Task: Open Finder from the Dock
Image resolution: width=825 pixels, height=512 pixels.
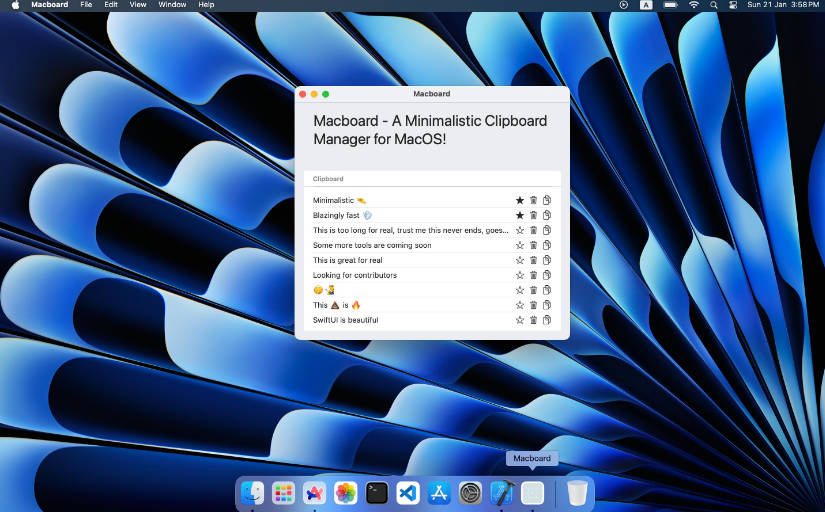Action: [253, 493]
